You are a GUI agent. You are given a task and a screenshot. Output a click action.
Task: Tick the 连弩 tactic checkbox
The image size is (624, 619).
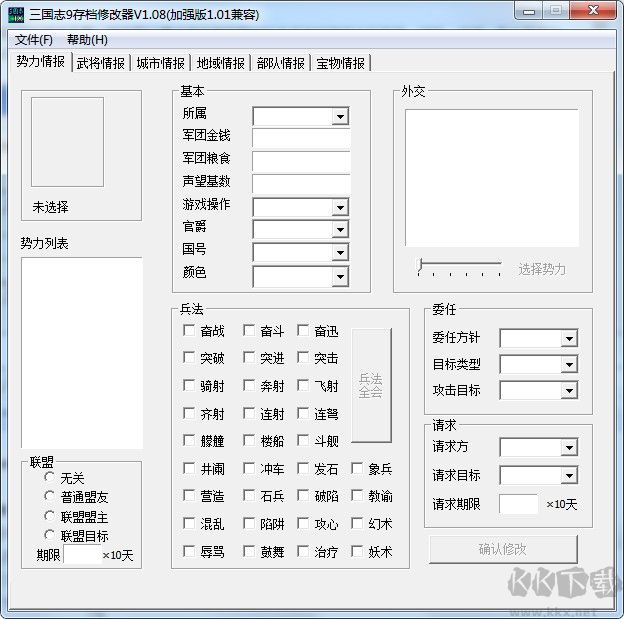point(304,414)
